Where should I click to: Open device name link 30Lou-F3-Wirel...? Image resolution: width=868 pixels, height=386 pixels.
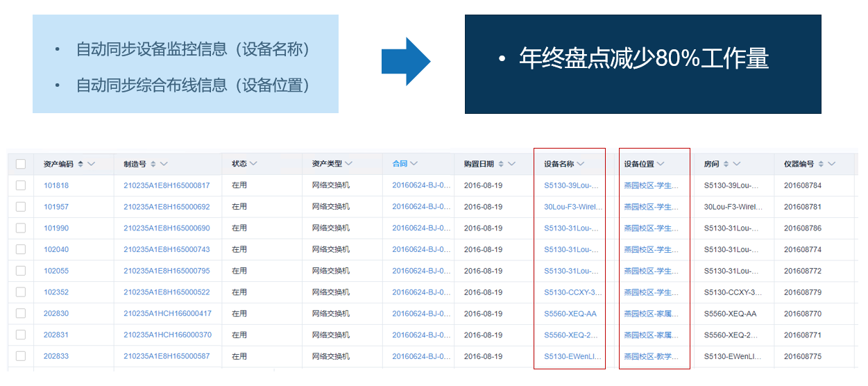[x=573, y=207]
